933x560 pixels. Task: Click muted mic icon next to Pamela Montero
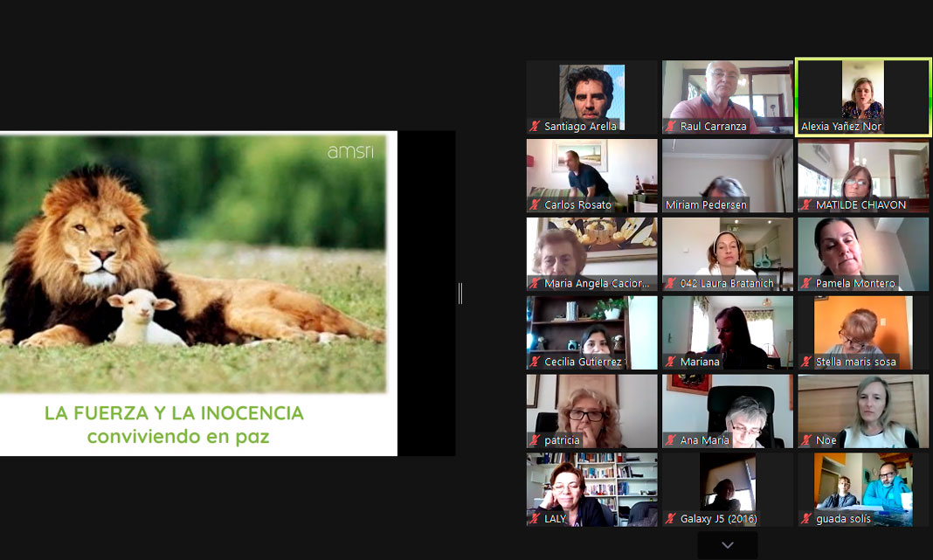(806, 284)
